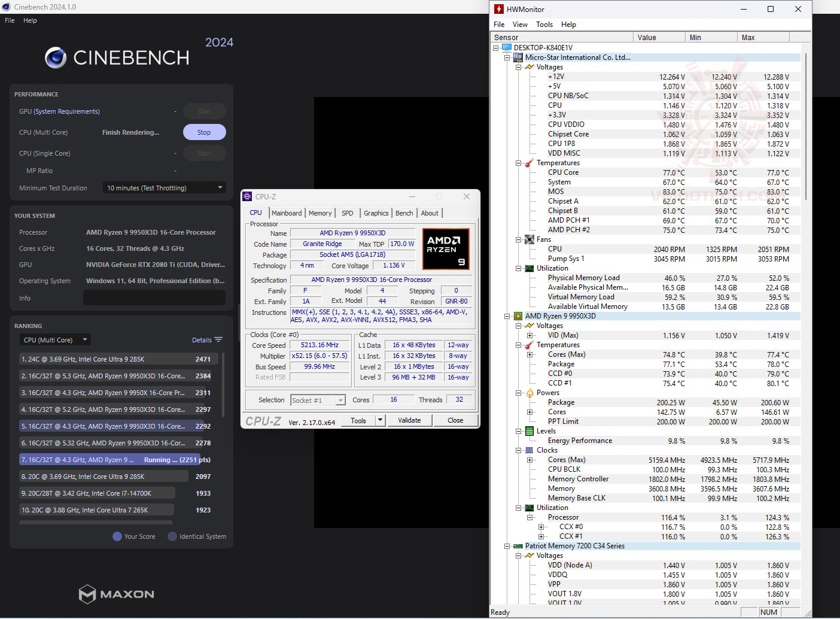Click the AMD Ryzen 9 9950X3D chip icon
This screenshot has height=619, width=840.
pos(518,316)
